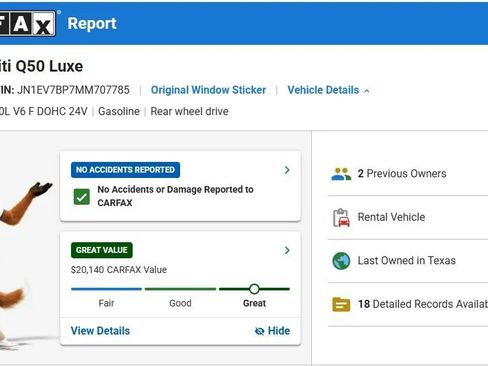Collapse the Vehicle Details chevron

[x=367, y=91]
